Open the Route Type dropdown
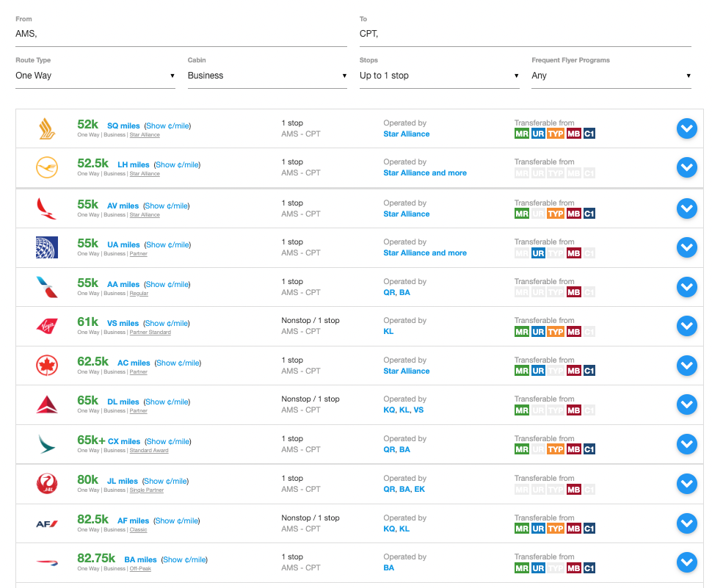 tap(95, 76)
